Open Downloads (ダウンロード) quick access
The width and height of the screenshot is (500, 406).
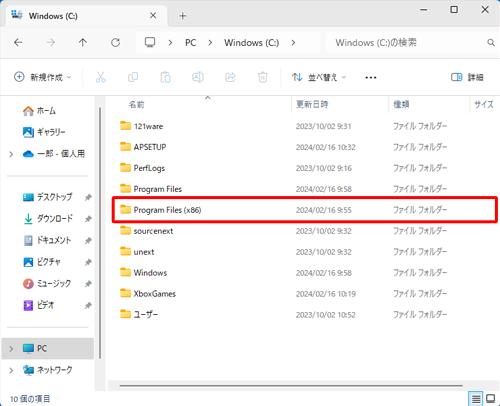point(48,219)
